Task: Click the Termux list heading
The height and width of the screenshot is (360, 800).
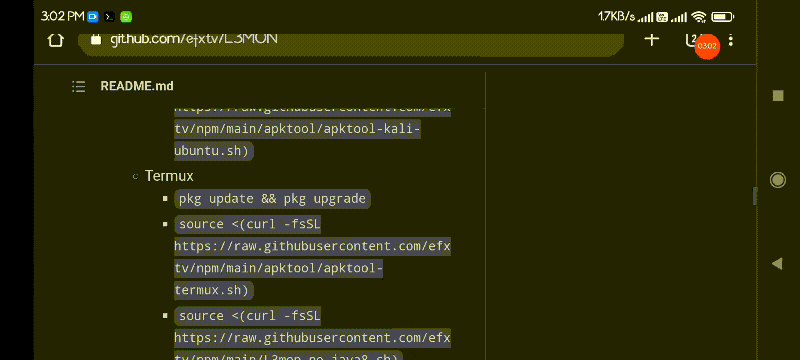Action: (x=169, y=176)
